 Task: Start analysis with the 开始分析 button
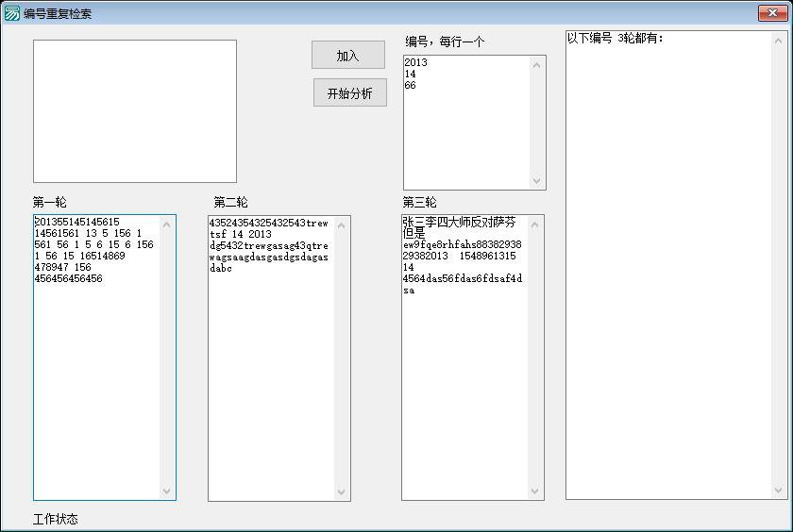349,93
